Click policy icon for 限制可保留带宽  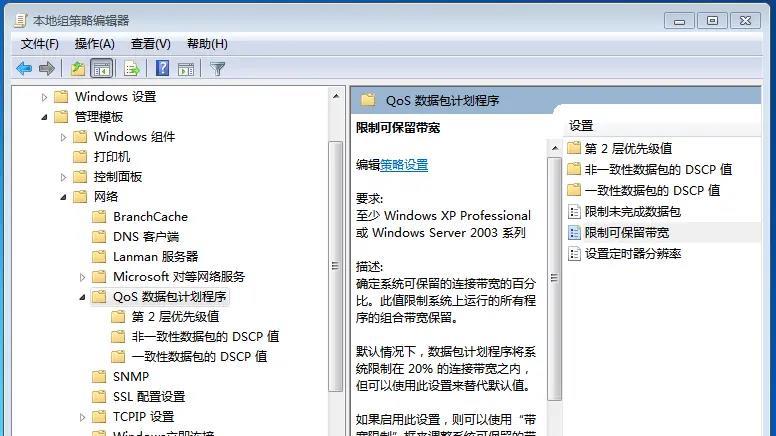pyautogui.click(x=574, y=233)
